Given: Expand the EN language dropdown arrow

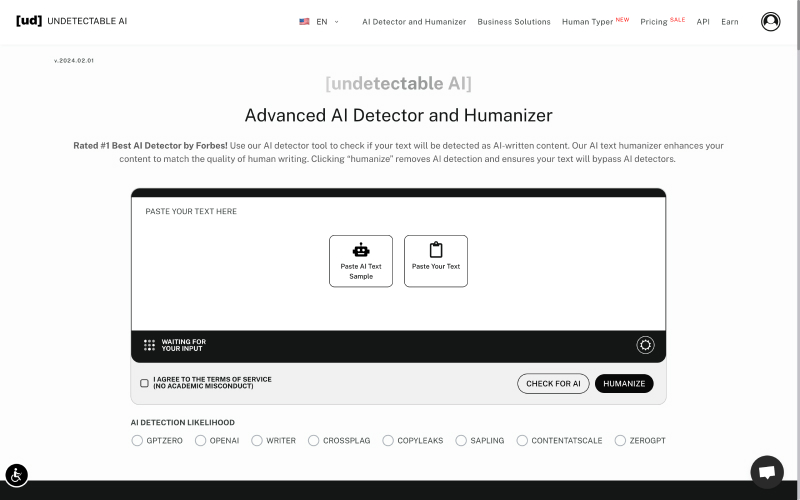Looking at the screenshot, I should 336,22.
